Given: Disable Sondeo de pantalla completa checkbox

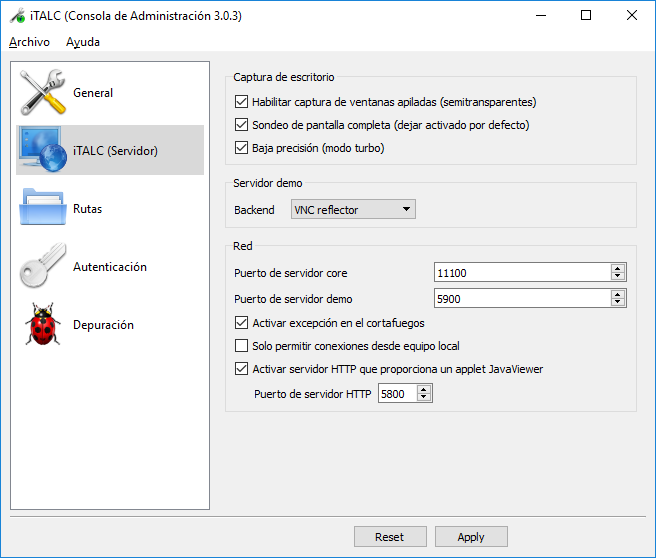Looking at the screenshot, I should pyautogui.click(x=241, y=125).
